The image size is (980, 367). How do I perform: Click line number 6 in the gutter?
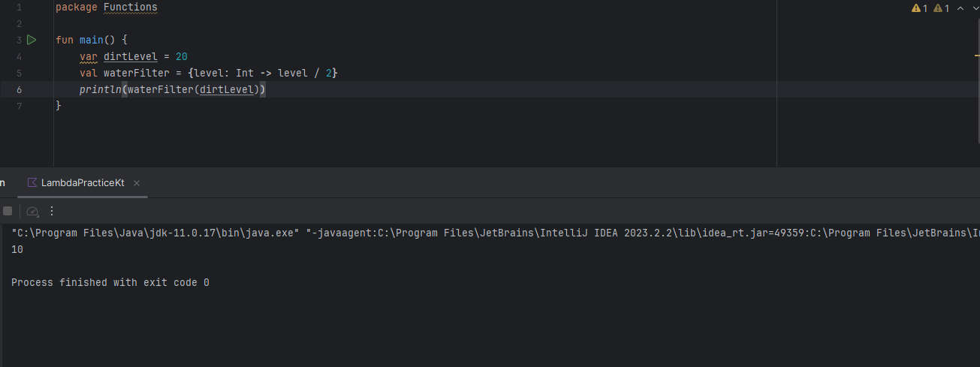(x=19, y=89)
